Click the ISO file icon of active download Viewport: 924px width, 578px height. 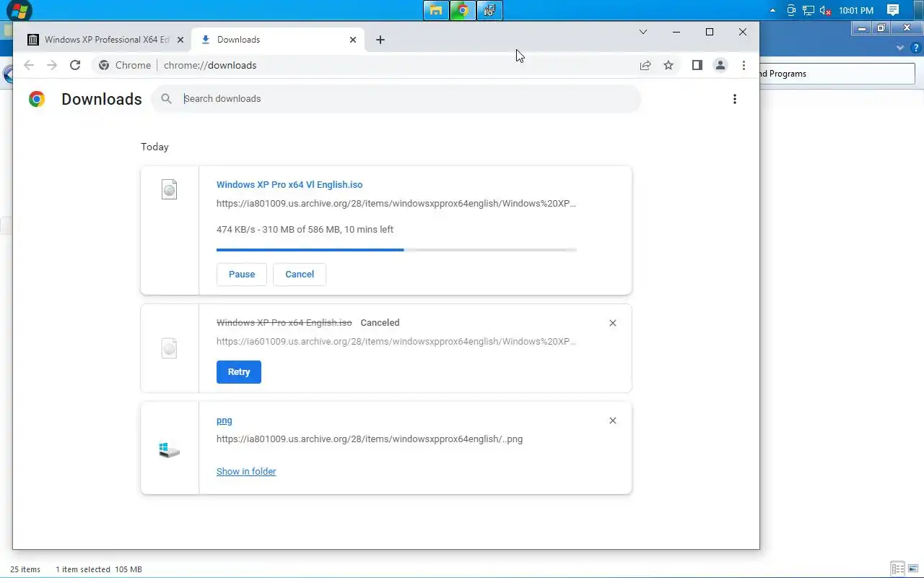coord(169,189)
